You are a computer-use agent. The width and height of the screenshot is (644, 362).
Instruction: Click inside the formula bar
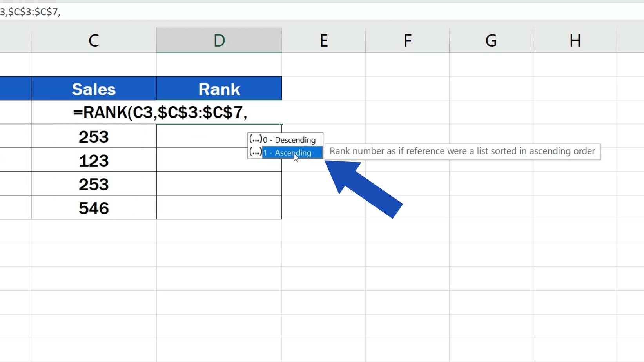pos(157,12)
